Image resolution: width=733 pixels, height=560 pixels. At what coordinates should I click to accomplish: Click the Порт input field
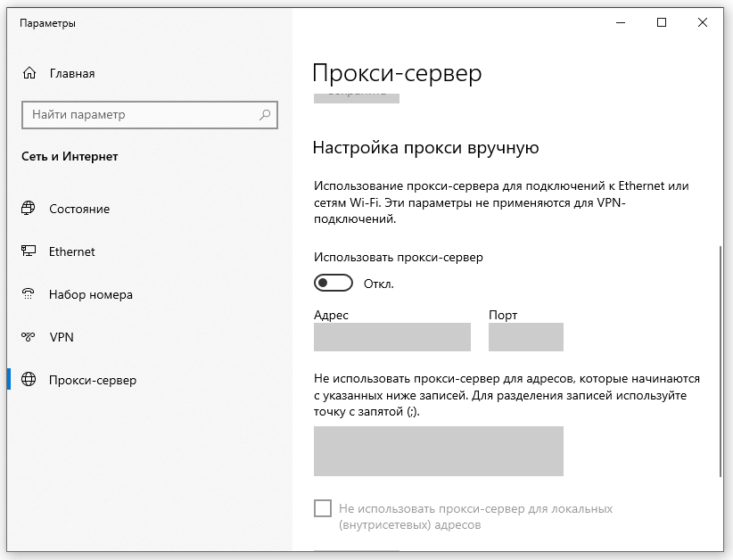(525, 337)
